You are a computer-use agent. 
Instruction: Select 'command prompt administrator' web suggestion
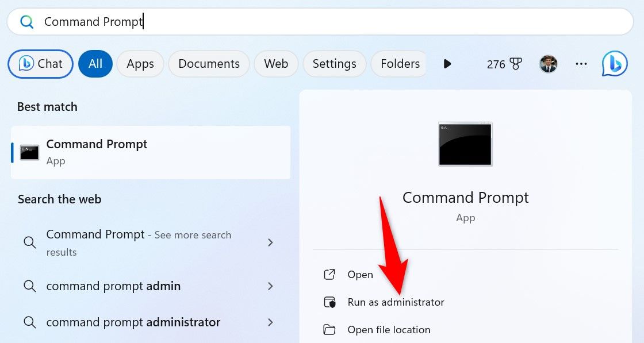[133, 322]
